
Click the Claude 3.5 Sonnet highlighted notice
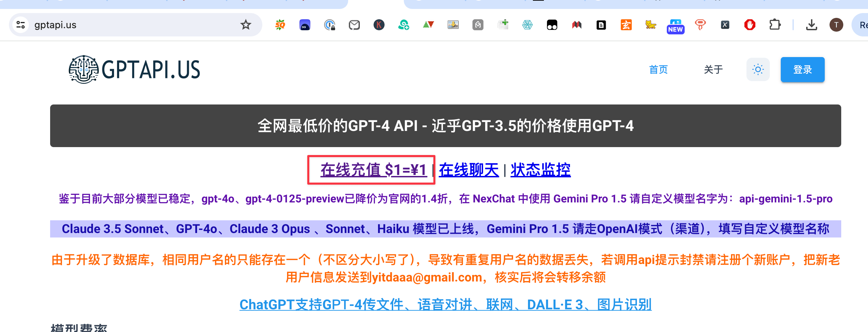pyautogui.click(x=446, y=229)
